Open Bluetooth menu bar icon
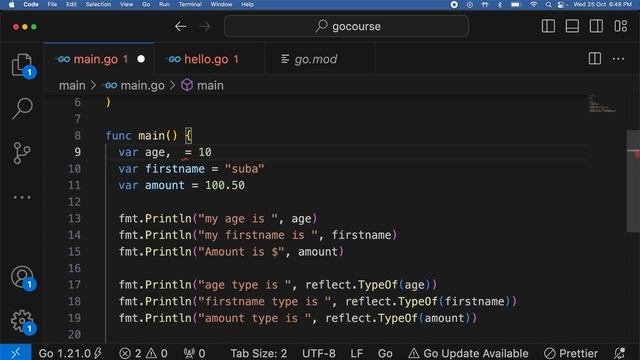The image size is (640, 360). (x=500, y=4)
